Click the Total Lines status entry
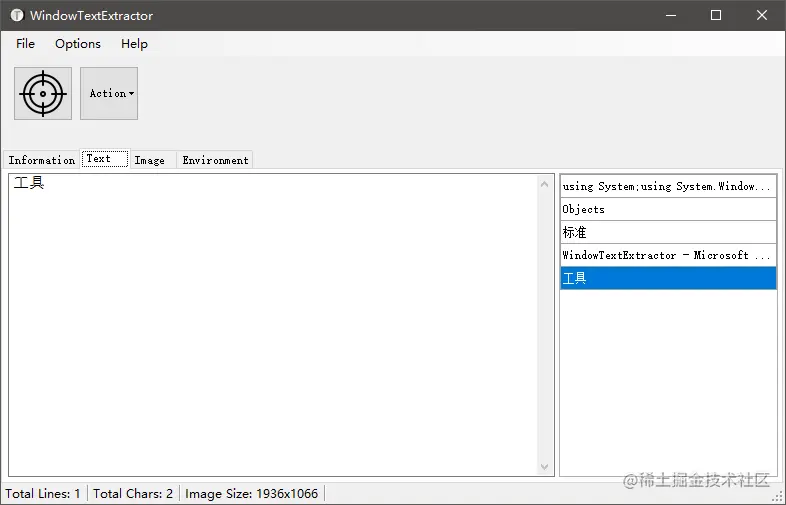Image resolution: width=786 pixels, height=505 pixels. click(43, 493)
